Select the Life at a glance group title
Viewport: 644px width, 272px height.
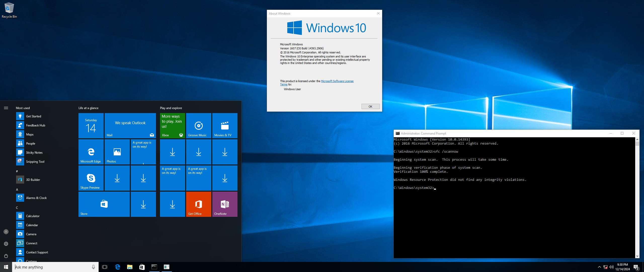(x=88, y=108)
